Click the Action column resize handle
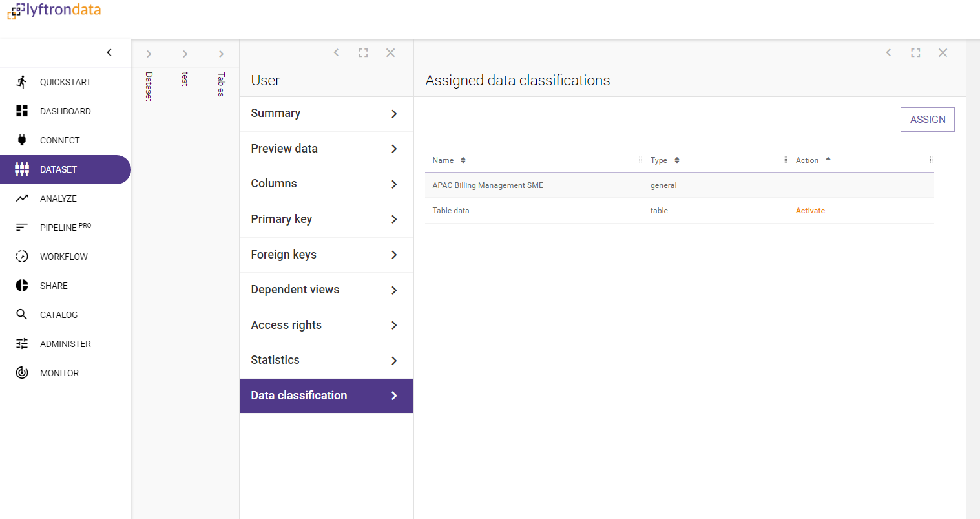This screenshot has height=519, width=980. 931,160
